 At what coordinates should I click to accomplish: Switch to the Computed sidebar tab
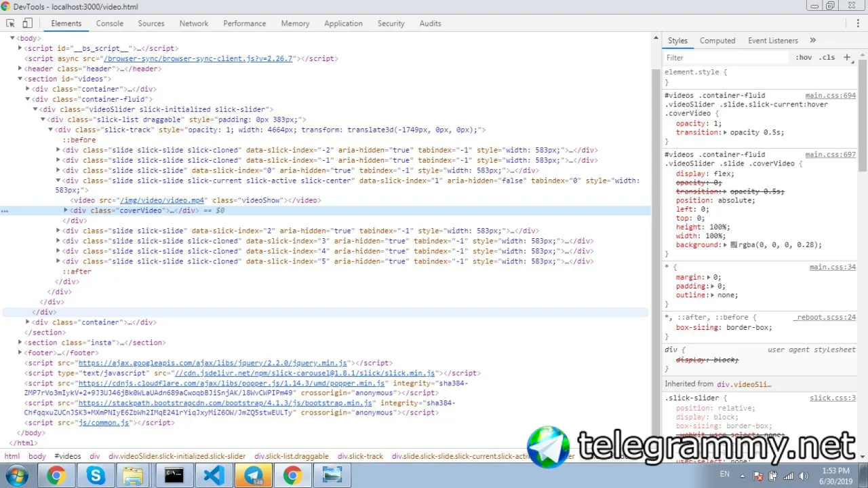(x=717, y=41)
